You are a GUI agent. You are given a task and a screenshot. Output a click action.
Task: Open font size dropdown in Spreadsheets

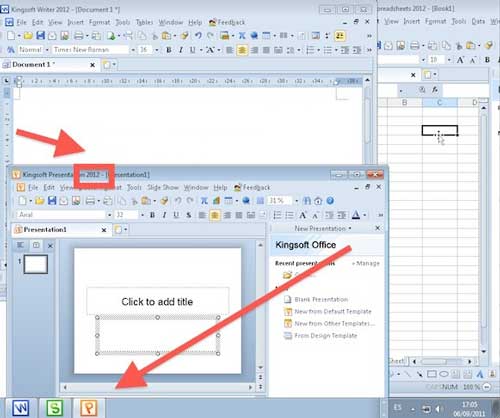(449, 60)
